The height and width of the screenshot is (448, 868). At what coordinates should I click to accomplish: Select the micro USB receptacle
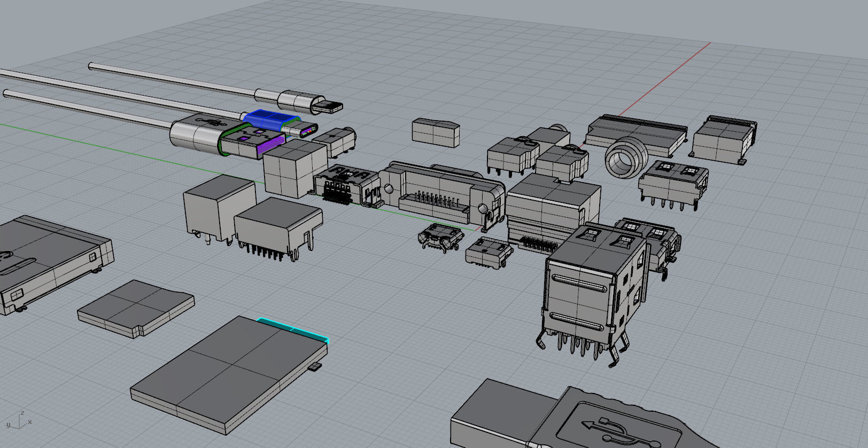pos(440,237)
